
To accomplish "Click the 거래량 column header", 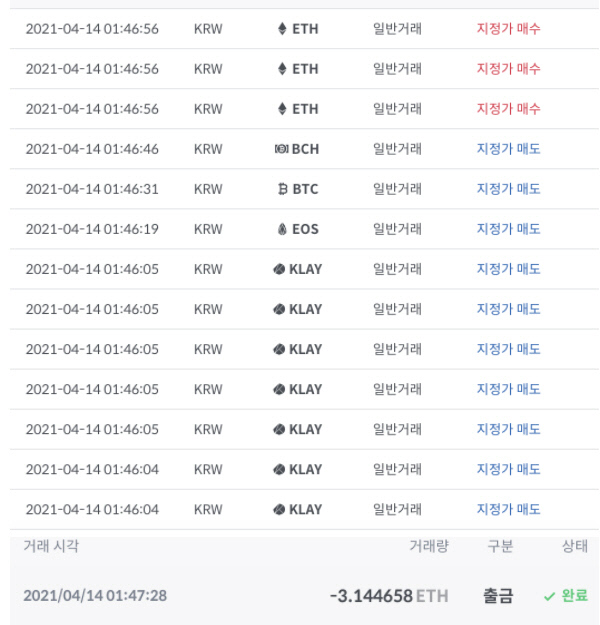I will tap(429, 546).
